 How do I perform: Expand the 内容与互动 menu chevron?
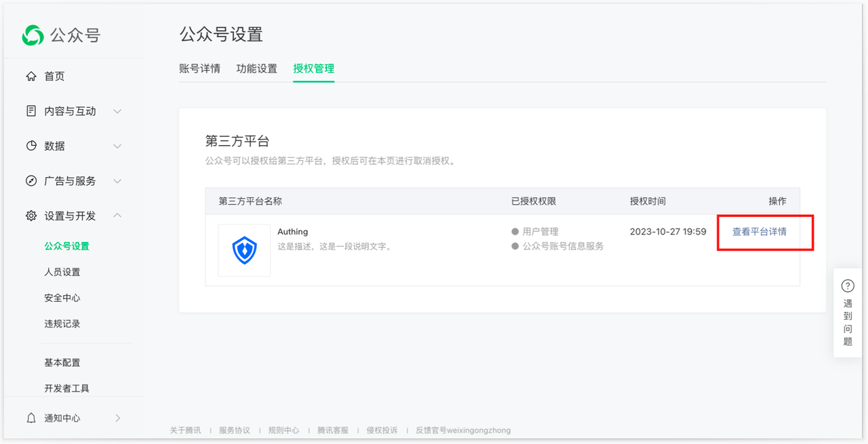click(117, 111)
